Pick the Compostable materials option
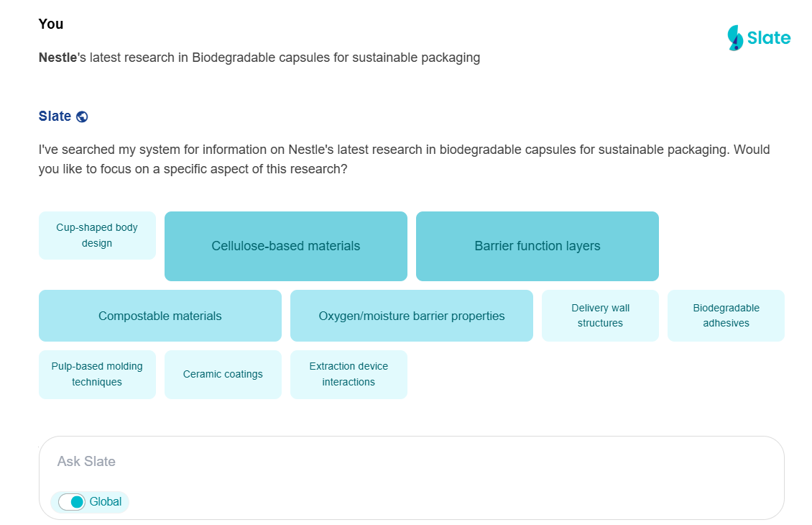 coord(160,316)
